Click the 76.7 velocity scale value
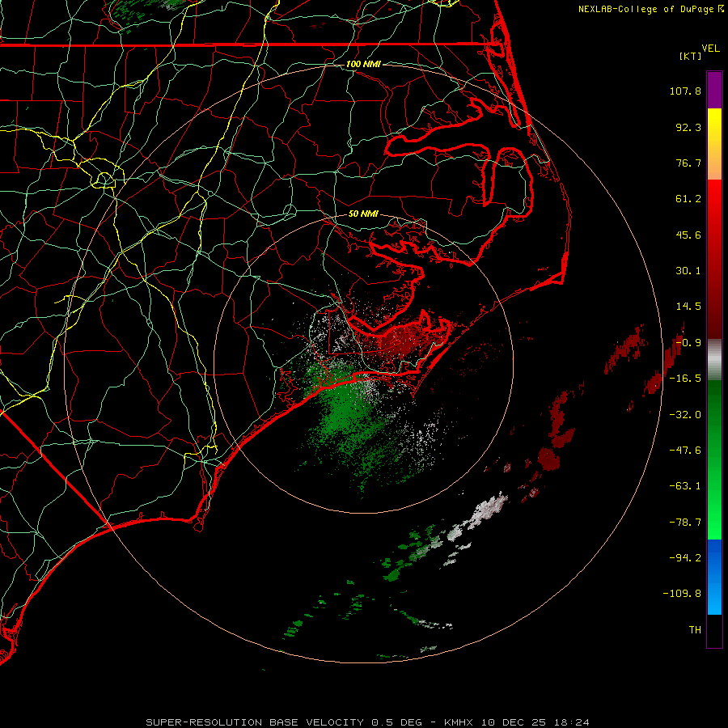Viewport: 728px width, 728px height. click(688, 163)
